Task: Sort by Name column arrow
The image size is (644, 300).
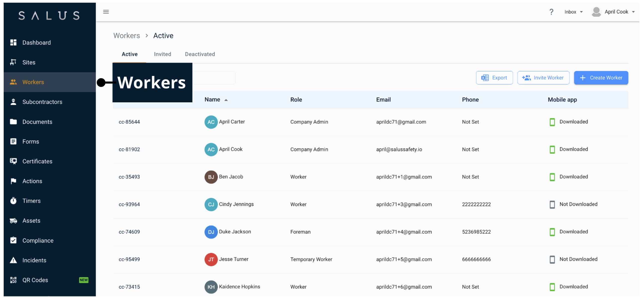Action: [226, 100]
